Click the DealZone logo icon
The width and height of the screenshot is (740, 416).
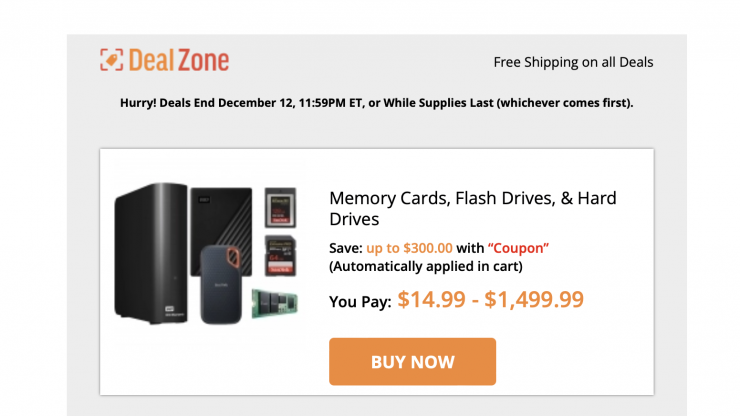[x=111, y=60]
